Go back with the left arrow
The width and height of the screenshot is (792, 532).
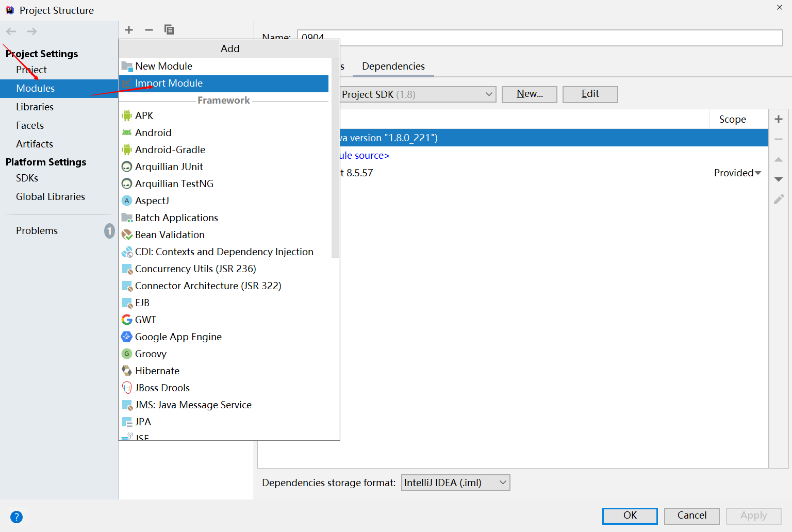click(11, 31)
